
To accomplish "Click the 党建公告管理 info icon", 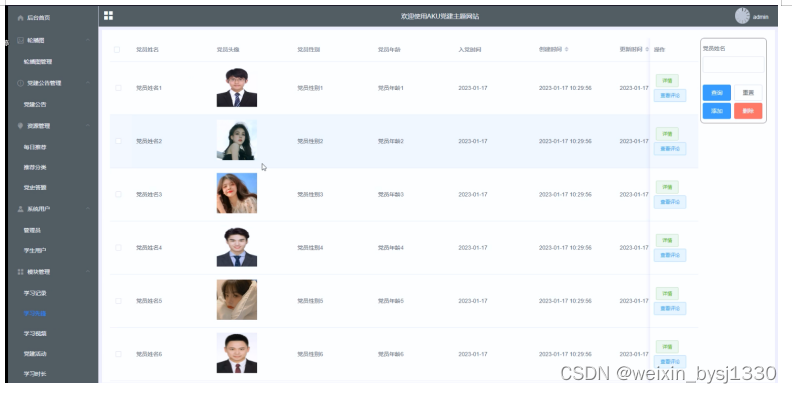I will pyautogui.click(x=20, y=83).
